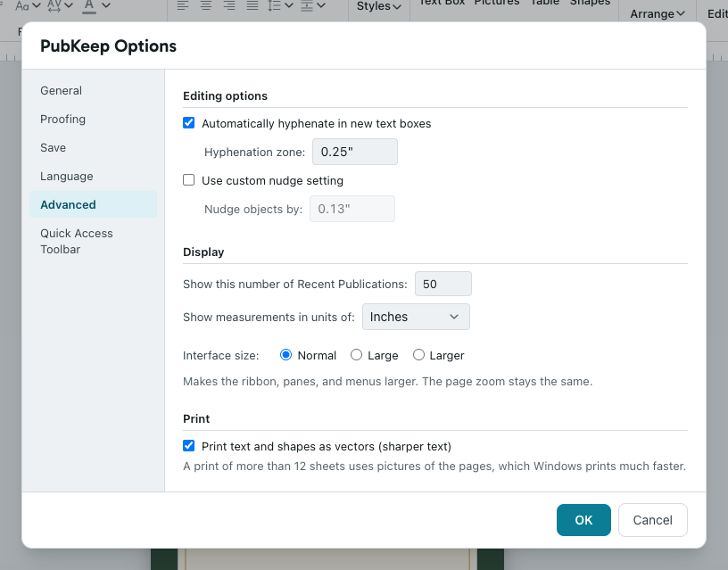The image size is (728, 570).
Task: Open the Styles dropdown in the ribbon
Action: tap(379, 6)
